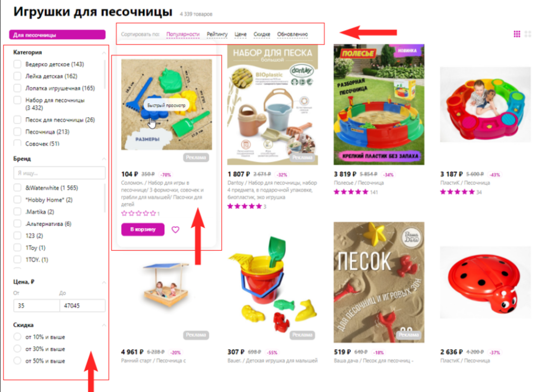
Task: Click the Для песочницы purple tag
Action: pos(57,35)
